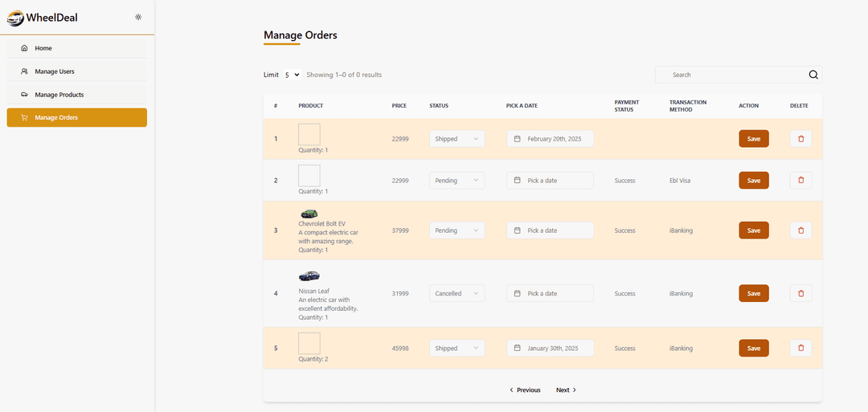
Task: Click the search magnifier icon
Action: [x=813, y=75]
